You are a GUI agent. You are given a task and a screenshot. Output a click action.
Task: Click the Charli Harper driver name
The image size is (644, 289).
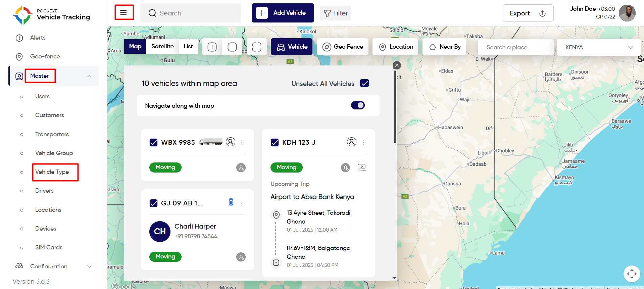click(x=195, y=226)
